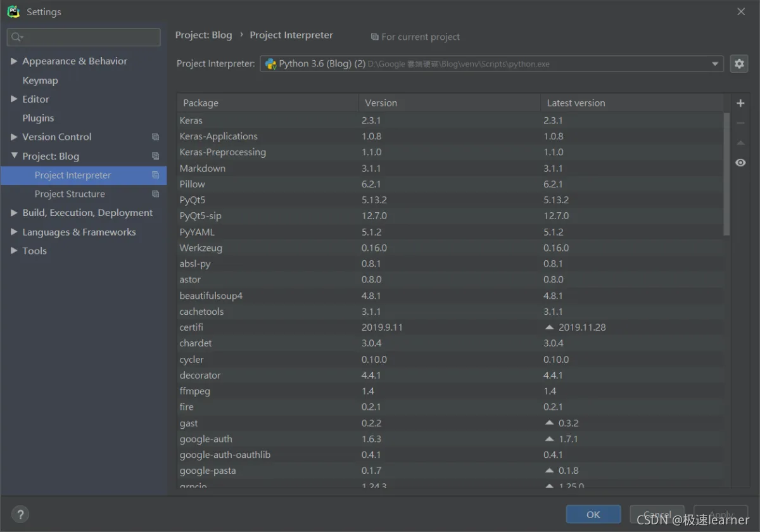
Task: Expand the Tools section
Action: click(x=14, y=251)
